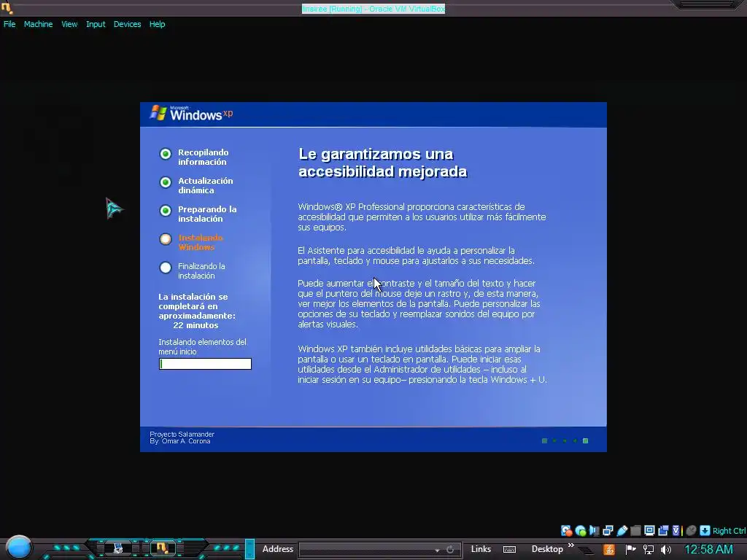Click the paragraph starting 'Windows XP también incluye'
Image resolution: width=747 pixels, height=560 pixels.
(422, 365)
